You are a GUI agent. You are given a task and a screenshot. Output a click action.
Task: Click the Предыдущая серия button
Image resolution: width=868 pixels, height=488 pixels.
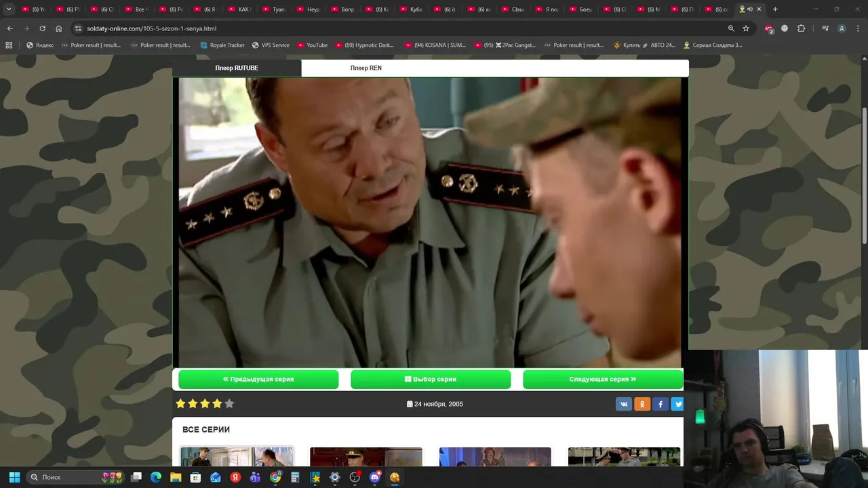[x=258, y=380]
